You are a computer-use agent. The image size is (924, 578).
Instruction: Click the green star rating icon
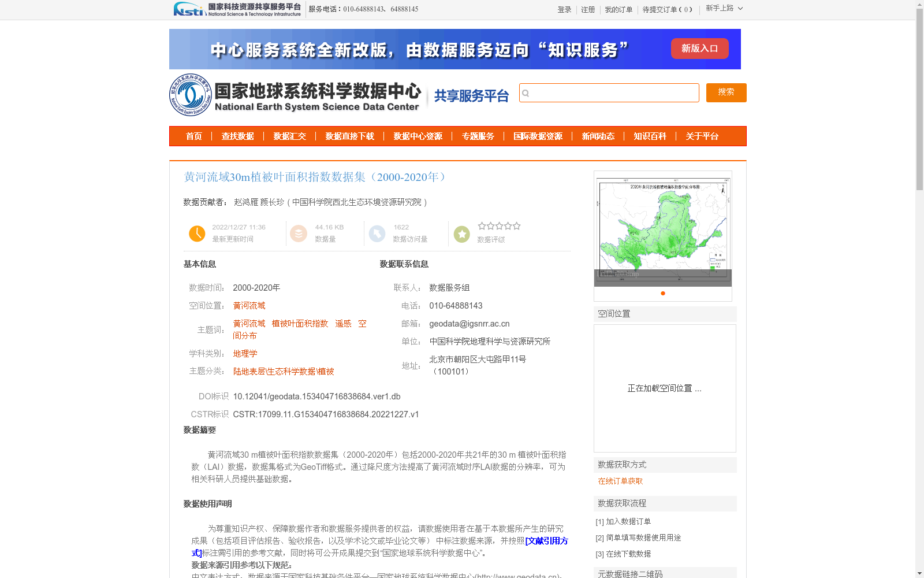pos(461,234)
